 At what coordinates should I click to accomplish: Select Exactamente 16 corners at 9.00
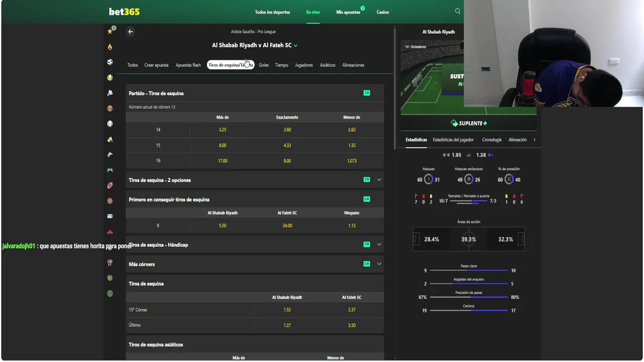tap(287, 161)
